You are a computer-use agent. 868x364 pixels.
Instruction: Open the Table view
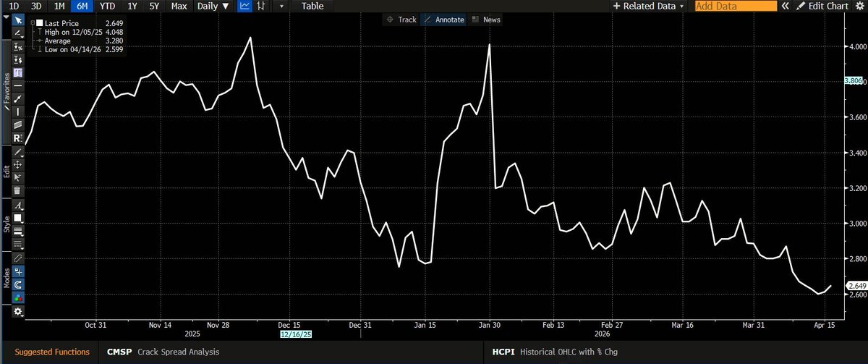coord(312,6)
